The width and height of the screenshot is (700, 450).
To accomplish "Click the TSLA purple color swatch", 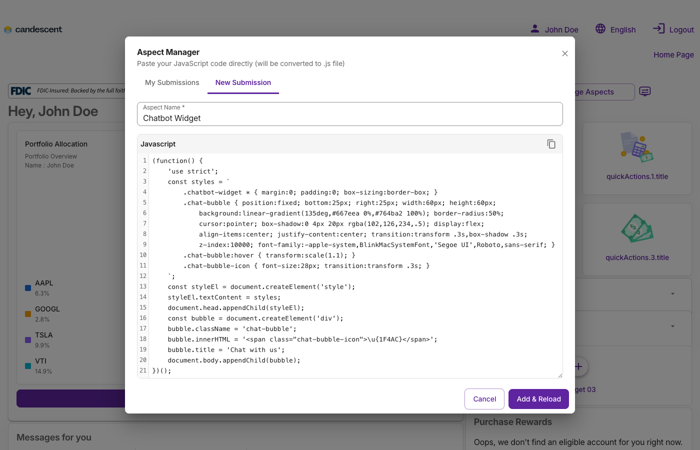I will 28,340.
